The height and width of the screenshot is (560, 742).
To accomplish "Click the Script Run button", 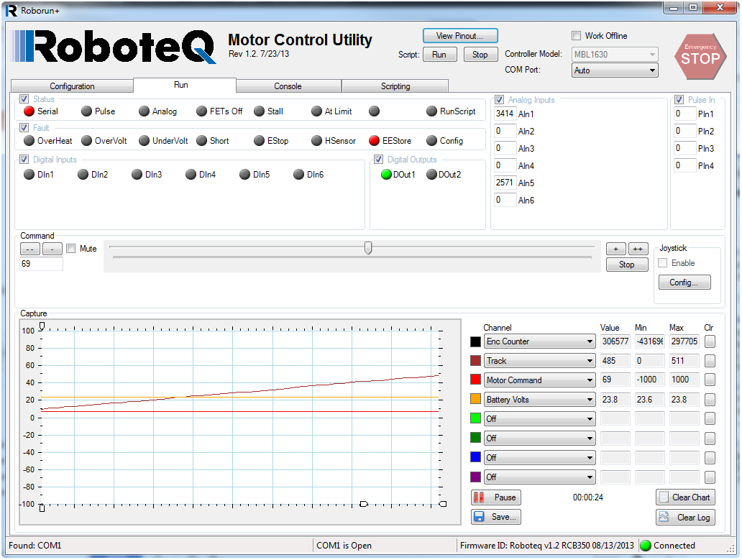I will point(439,55).
